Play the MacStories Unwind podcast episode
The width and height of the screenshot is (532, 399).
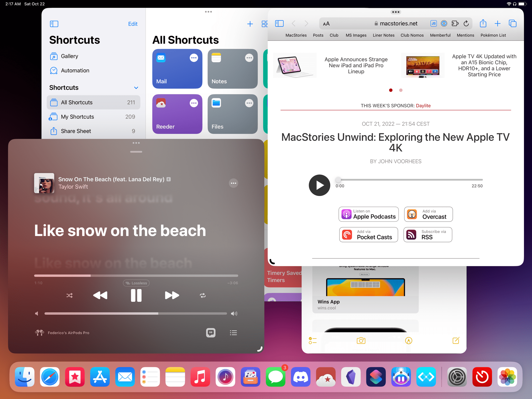[x=319, y=185]
